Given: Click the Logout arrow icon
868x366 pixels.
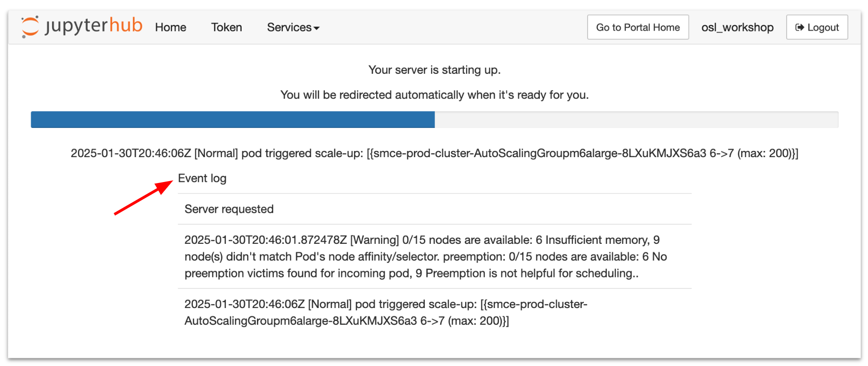Looking at the screenshot, I should point(799,27).
